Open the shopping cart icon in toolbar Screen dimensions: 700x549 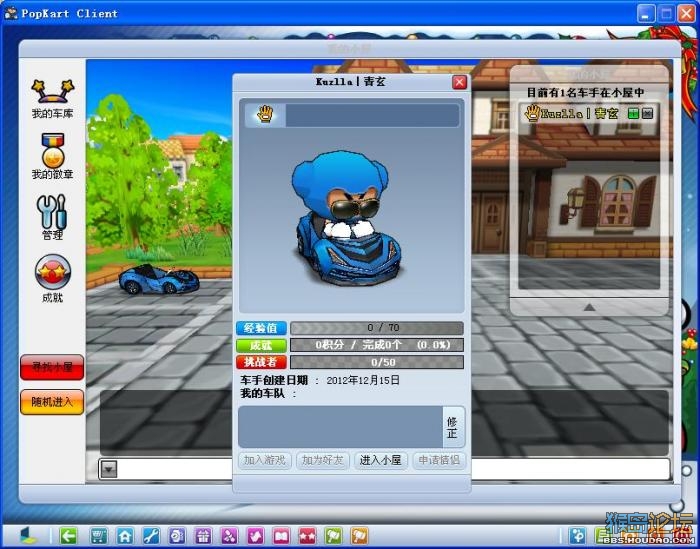point(99,535)
